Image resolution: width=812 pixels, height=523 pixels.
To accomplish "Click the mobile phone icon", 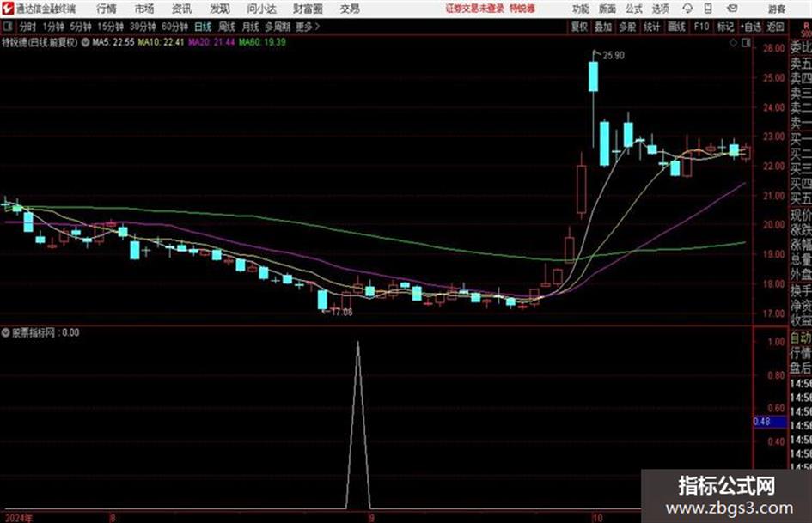I will pyautogui.click(x=708, y=9).
